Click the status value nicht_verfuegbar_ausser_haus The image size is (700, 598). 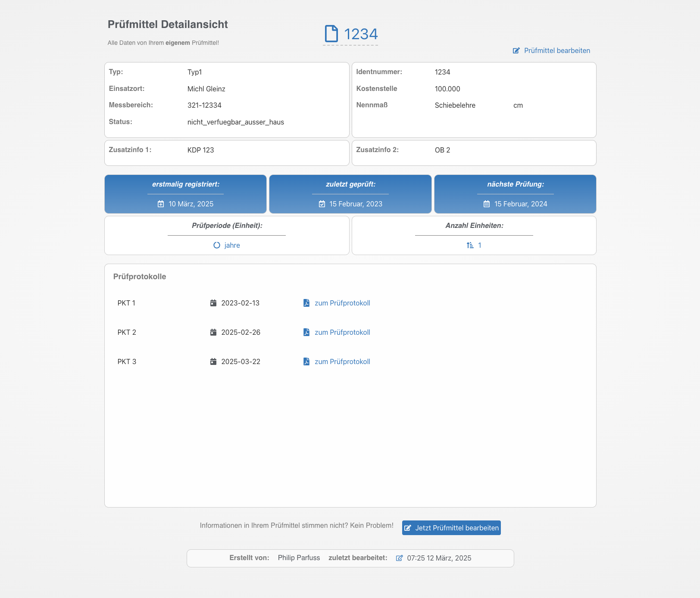(x=236, y=122)
